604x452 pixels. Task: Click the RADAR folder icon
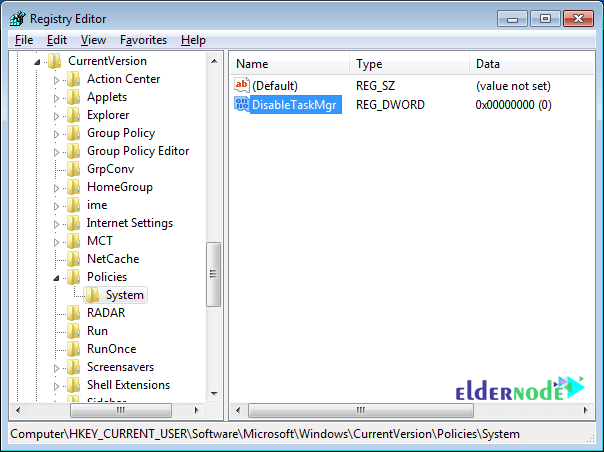(x=73, y=313)
